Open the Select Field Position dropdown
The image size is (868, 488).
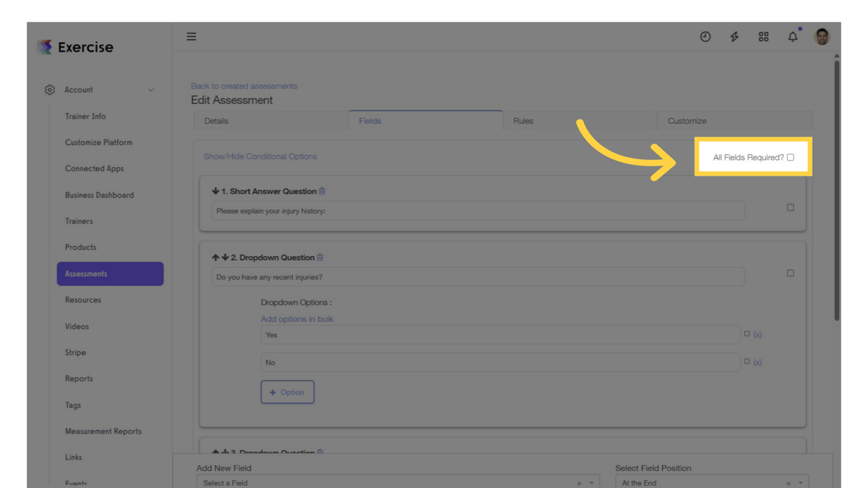pyautogui.click(x=705, y=482)
